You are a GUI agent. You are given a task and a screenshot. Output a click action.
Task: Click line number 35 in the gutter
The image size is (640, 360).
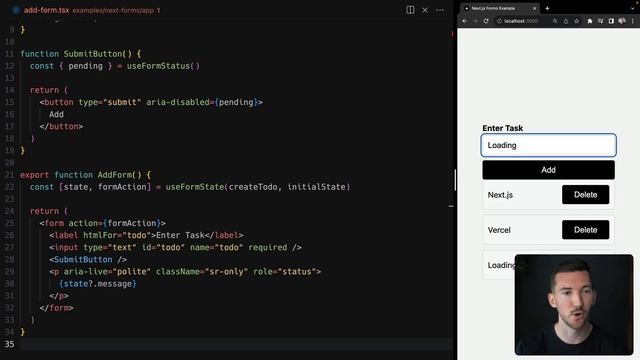pos(9,344)
